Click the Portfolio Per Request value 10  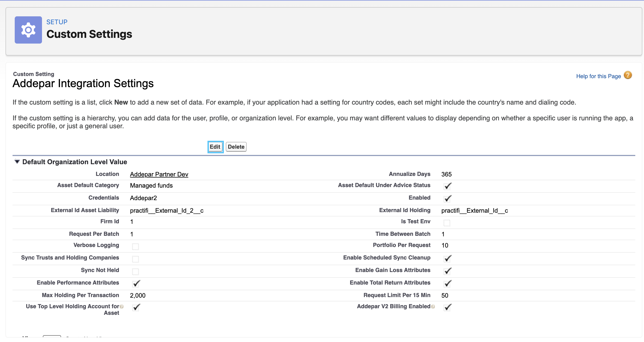pyautogui.click(x=445, y=245)
